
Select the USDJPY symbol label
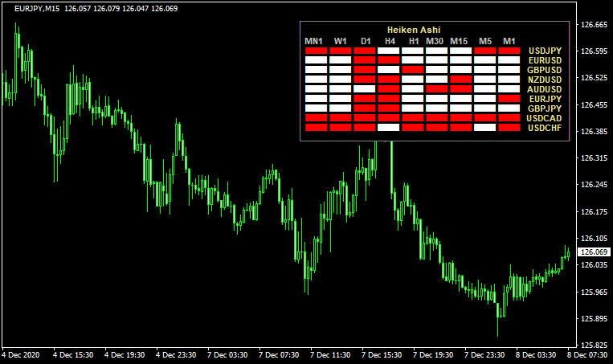point(544,51)
